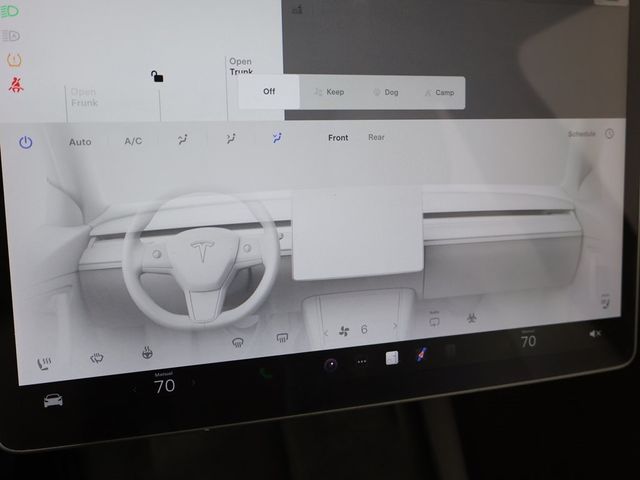Open the camera app icon
640x480 pixels.
(x=331, y=364)
